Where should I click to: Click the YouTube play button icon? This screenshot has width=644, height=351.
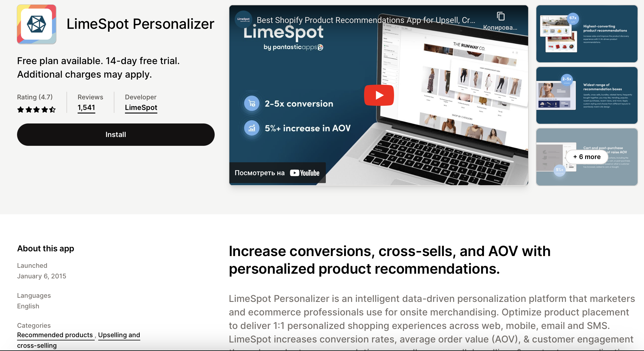tap(379, 94)
